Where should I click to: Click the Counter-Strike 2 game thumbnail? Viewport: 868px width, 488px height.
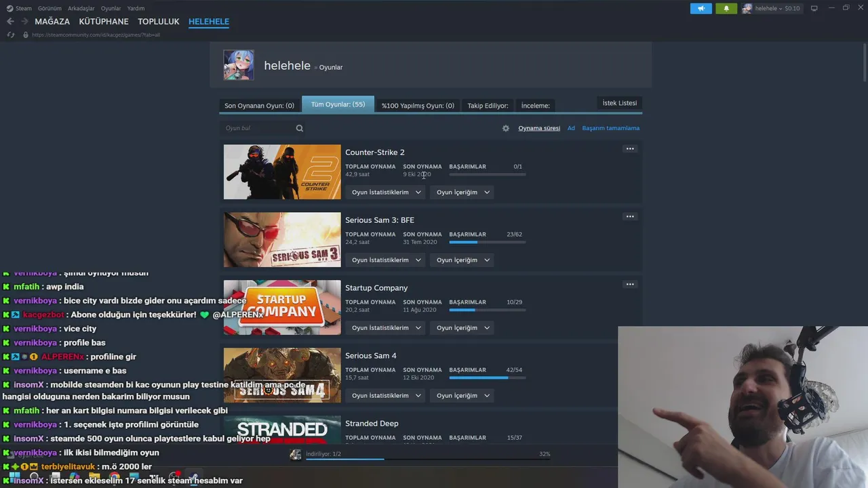coord(282,172)
